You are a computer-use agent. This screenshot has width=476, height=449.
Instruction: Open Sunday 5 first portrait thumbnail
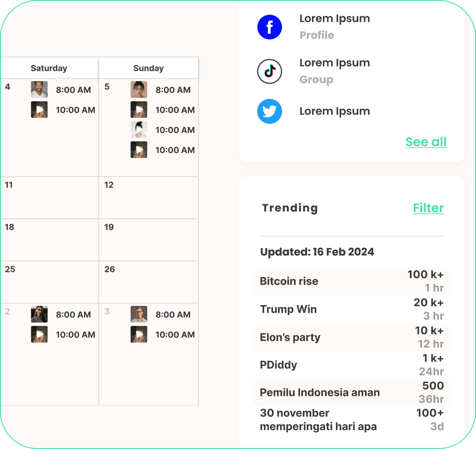[139, 89]
